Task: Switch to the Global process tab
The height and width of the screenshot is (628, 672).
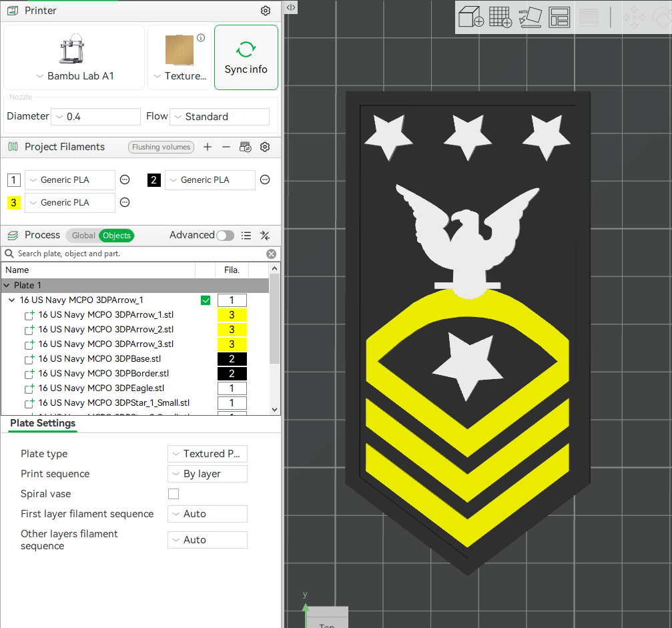Action: click(x=83, y=235)
